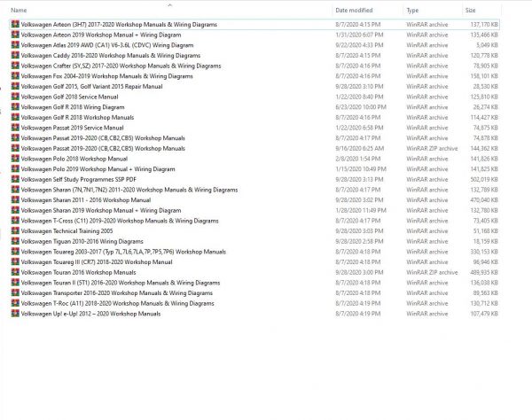Select the icon for Technical Training 2005
532x420 pixels.
coord(15,231)
